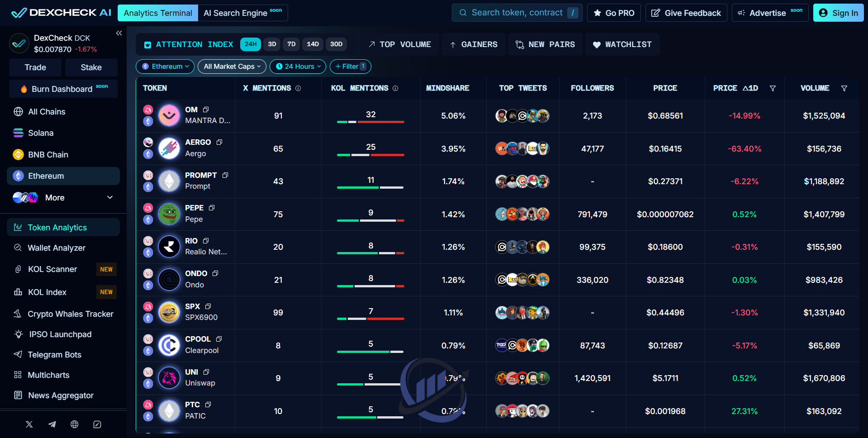Click the ONDO token logo

click(x=169, y=280)
